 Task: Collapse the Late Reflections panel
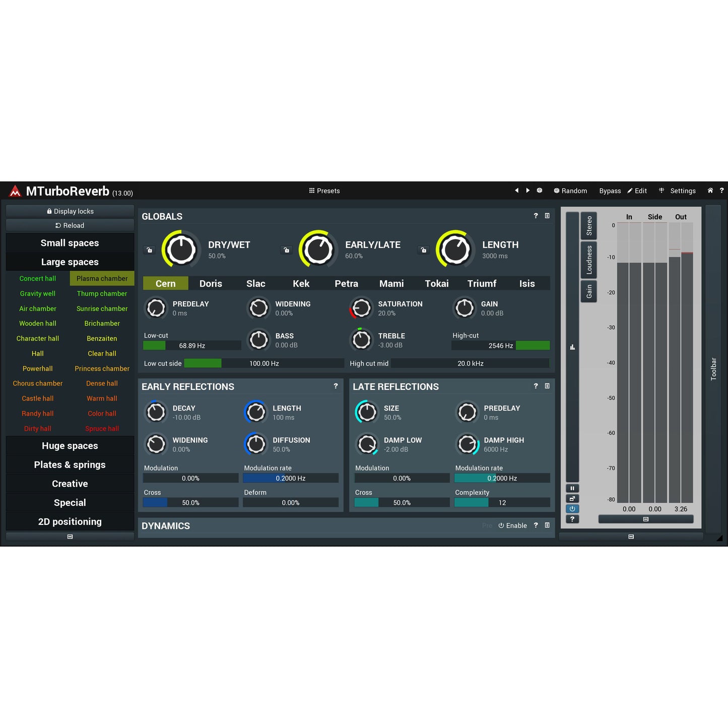click(x=547, y=386)
